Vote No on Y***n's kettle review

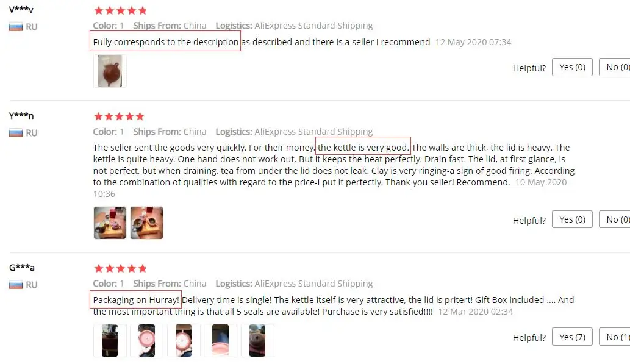[615, 219]
